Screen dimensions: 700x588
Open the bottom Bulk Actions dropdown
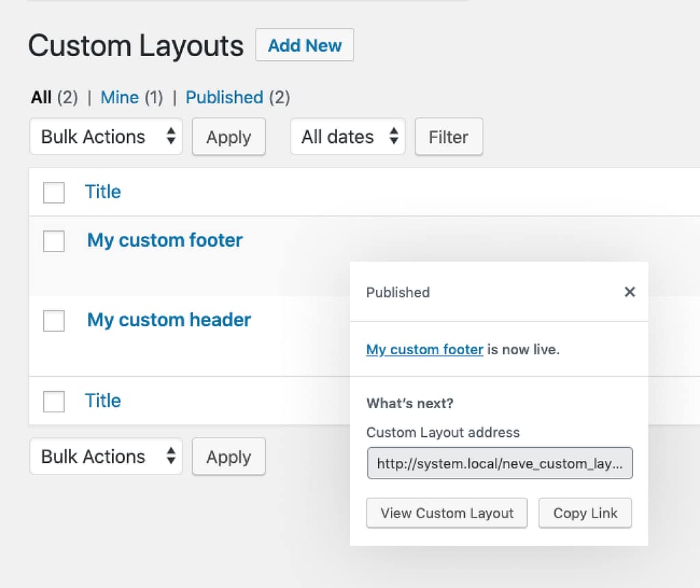coord(106,456)
